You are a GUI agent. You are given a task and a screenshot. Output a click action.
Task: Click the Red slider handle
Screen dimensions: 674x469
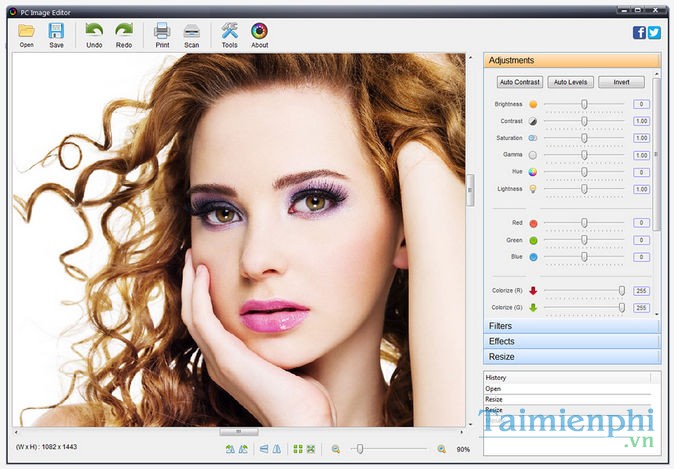(x=584, y=223)
